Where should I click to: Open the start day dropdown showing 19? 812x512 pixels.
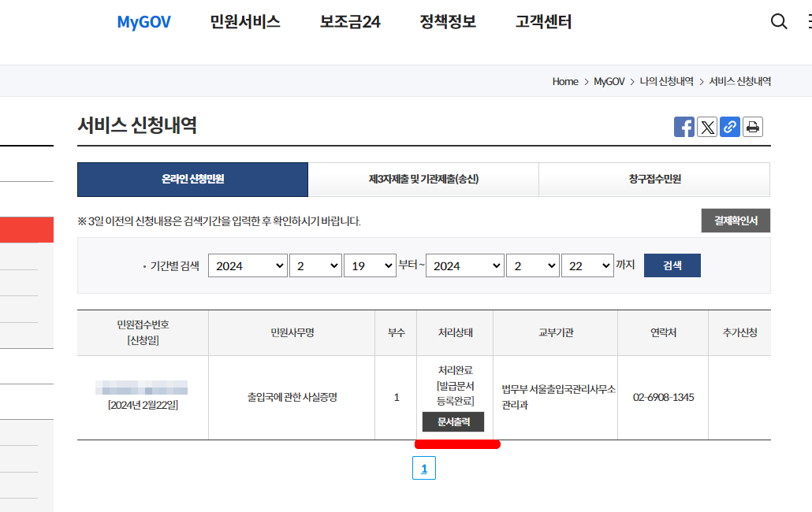pyautogui.click(x=370, y=265)
